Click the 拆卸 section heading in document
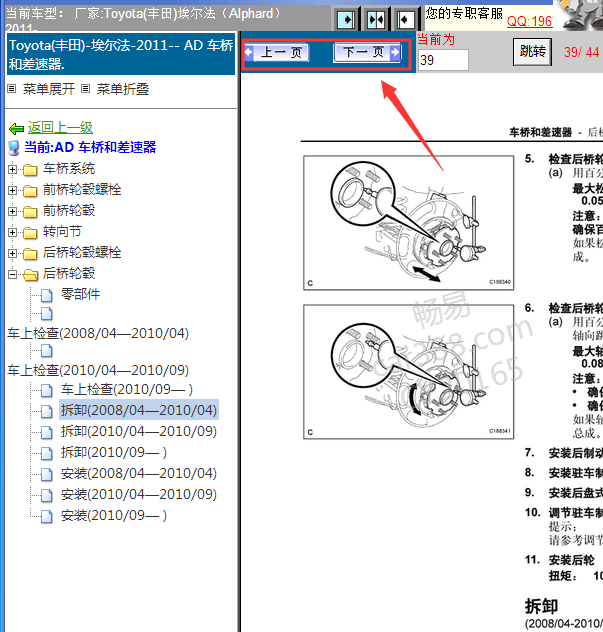The height and width of the screenshot is (632, 603). point(541,606)
